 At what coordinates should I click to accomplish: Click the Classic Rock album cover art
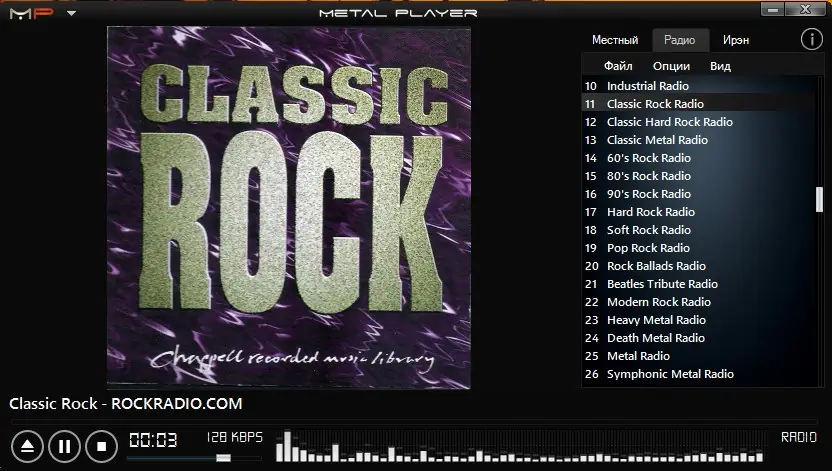coord(289,207)
